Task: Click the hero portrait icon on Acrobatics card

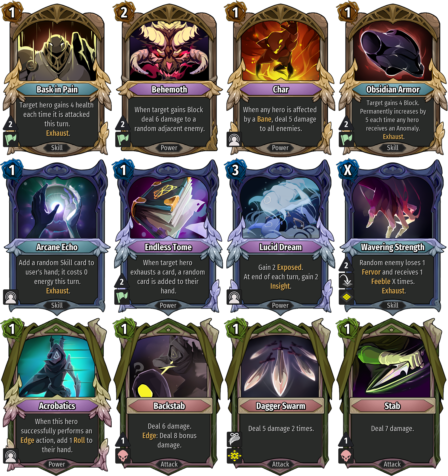Action: 11,456
